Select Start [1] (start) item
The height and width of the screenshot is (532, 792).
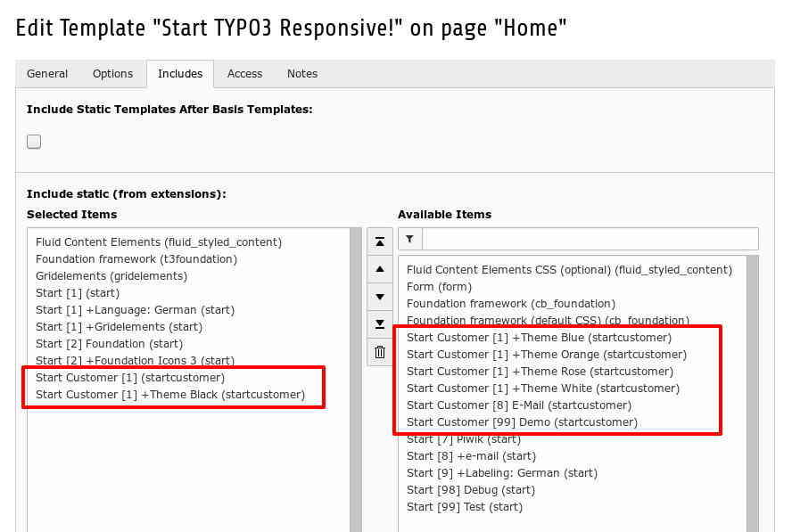[78, 293]
